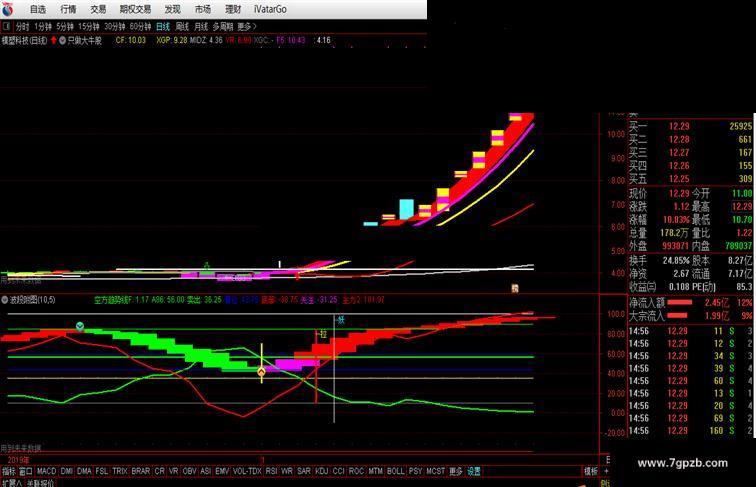Screen dimensions: 756x487
Task: Open the 市场 menu
Action: [203, 9]
